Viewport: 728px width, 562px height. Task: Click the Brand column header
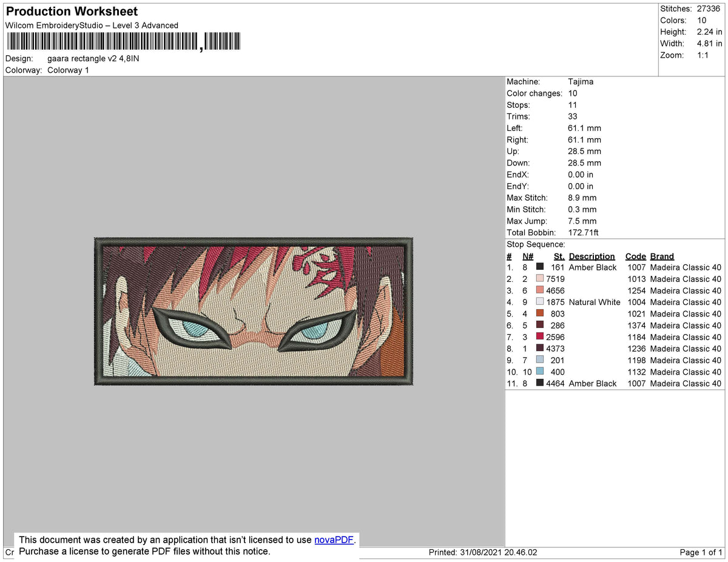click(661, 256)
